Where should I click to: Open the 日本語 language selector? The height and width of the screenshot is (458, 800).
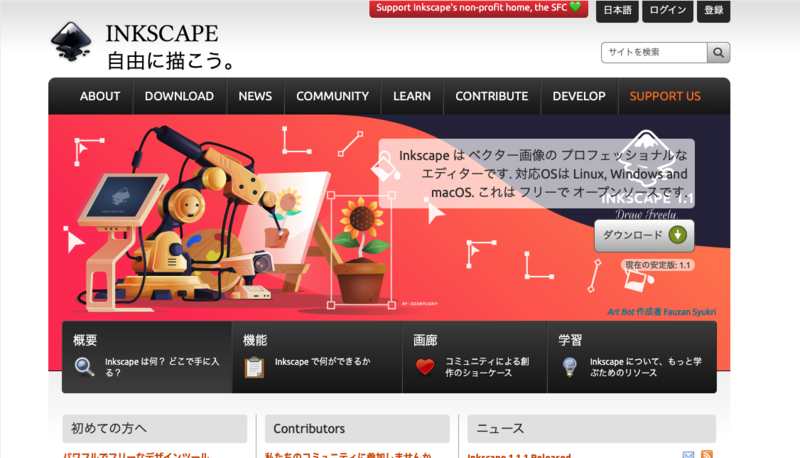click(617, 10)
